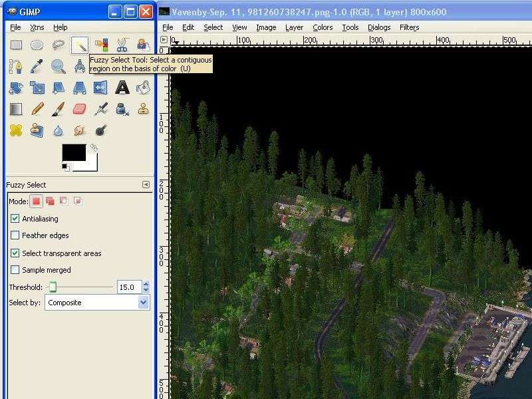Select the Perspective tool
The width and height of the screenshot is (532, 399).
click(x=80, y=88)
